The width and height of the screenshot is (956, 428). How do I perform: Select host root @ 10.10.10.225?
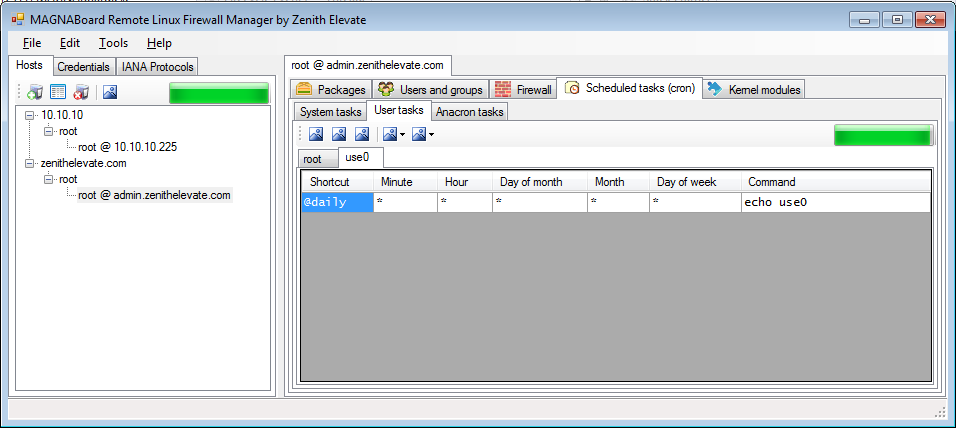128,147
